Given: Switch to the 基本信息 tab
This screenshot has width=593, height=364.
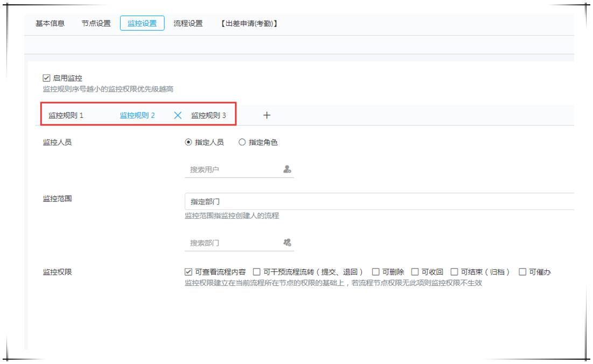Looking at the screenshot, I should (x=50, y=24).
